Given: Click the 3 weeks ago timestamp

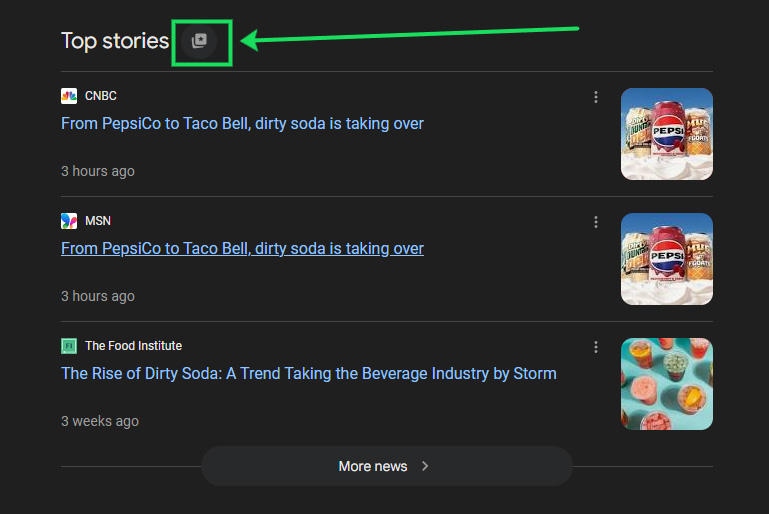Looking at the screenshot, I should point(100,421).
